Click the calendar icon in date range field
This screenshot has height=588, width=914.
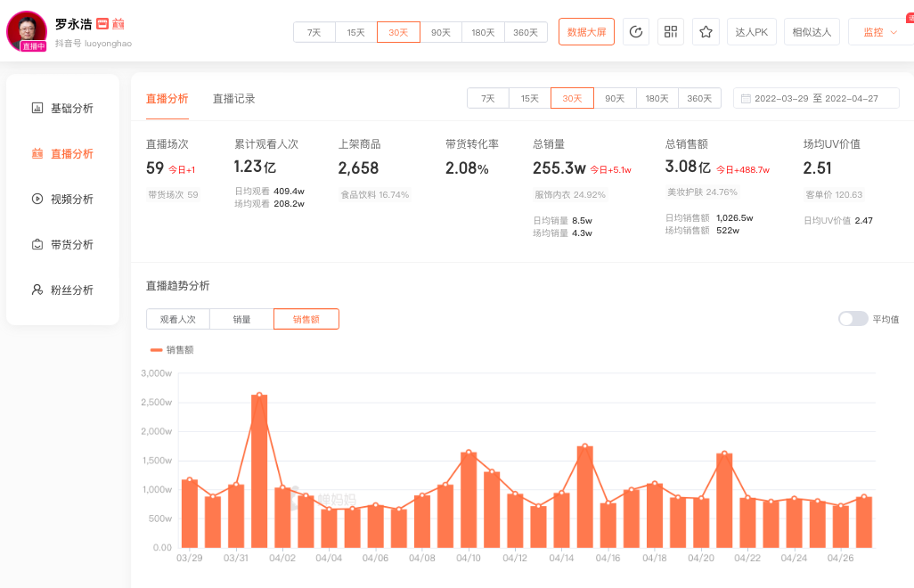pyautogui.click(x=746, y=99)
